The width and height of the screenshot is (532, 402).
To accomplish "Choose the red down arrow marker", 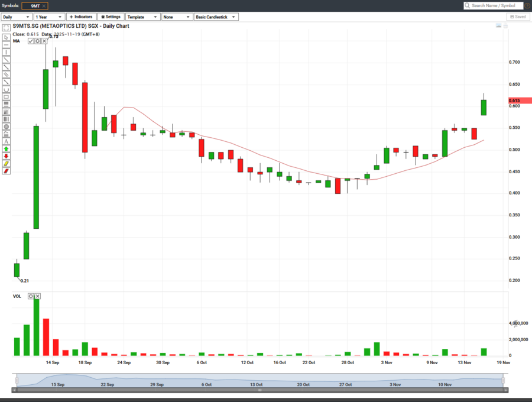I will (6, 156).
